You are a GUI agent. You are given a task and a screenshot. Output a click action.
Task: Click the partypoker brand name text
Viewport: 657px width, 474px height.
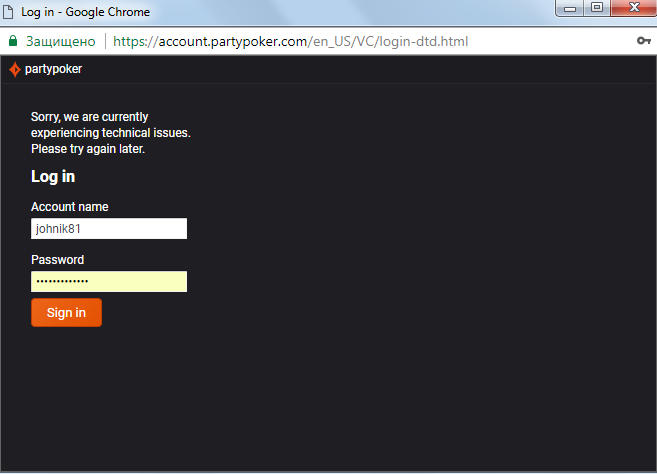[x=53, y=69]
